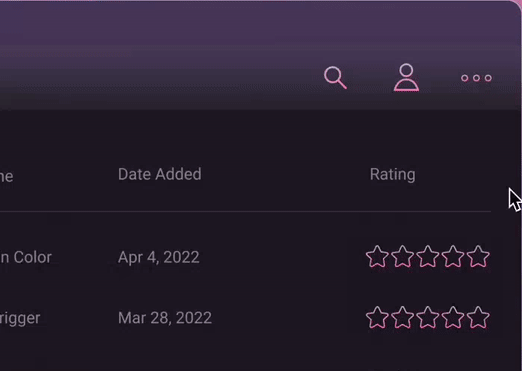Viewport: 522px width, 371px height.
Task: Select the Apr 4, 2022 date cell
Action: pos(159,257)
